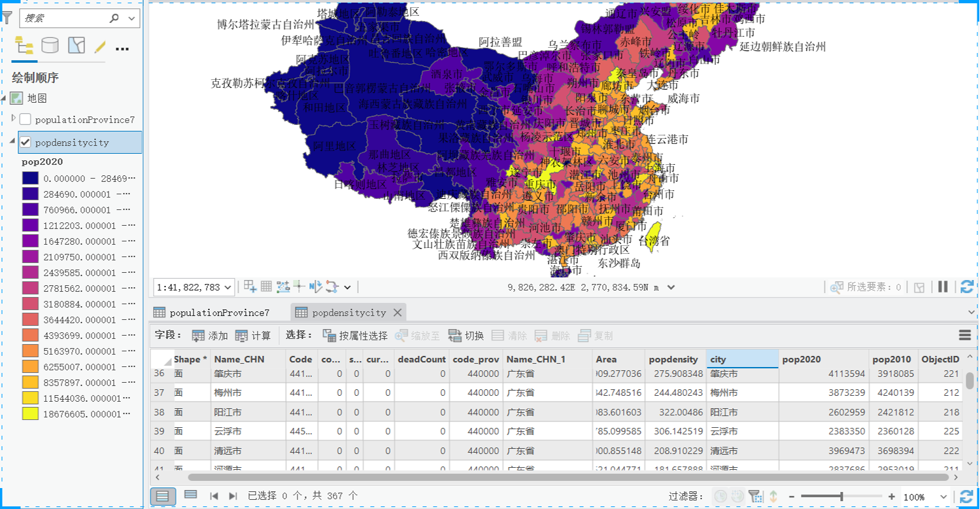
Task: Click 切换 to switch selection
Action: pos(466,336)
